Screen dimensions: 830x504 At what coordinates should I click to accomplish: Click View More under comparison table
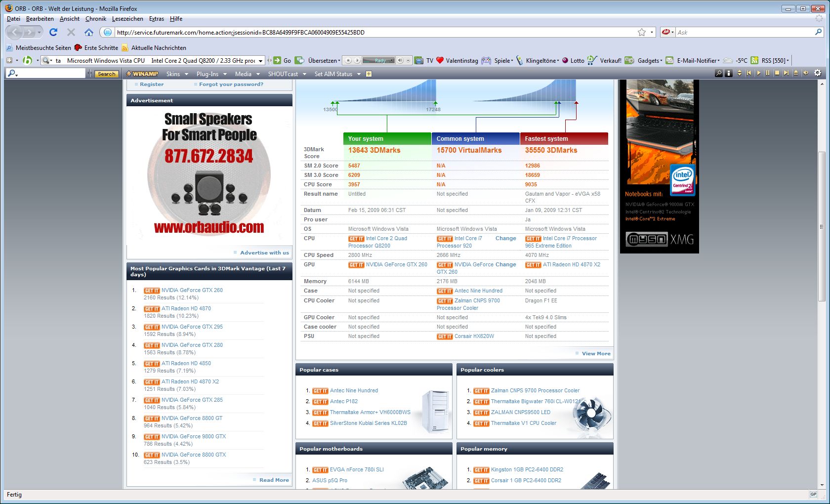tap(596, 353)
